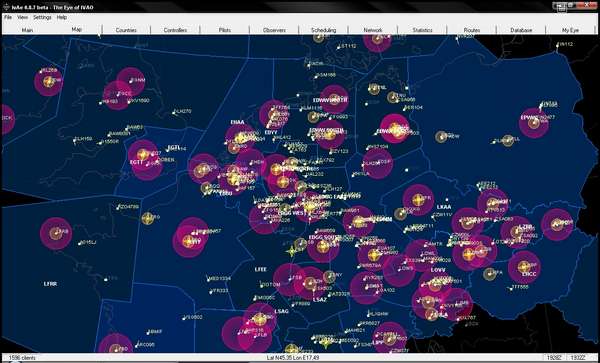Click the airport marker in circle left of LKAA
Viewport: 600px width, 363px height.
(418, 200)
